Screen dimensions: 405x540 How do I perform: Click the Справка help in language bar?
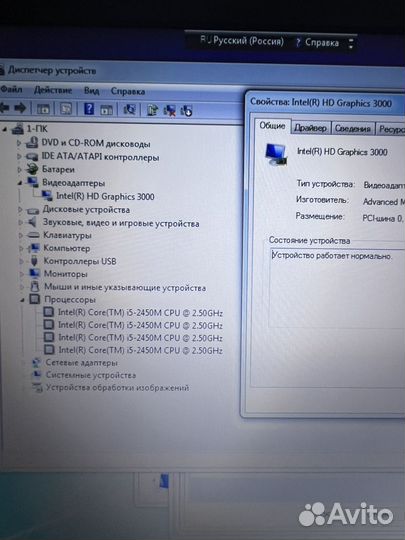(318, 43)
